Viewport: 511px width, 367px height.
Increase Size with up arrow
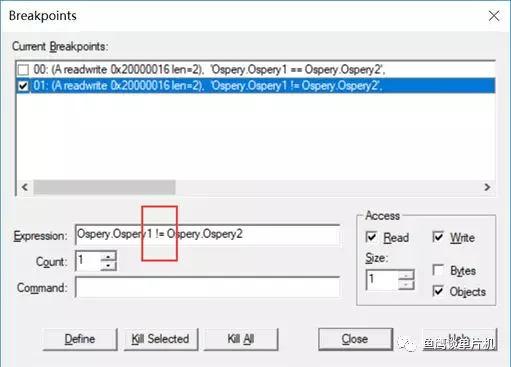(x=406, y=275)
